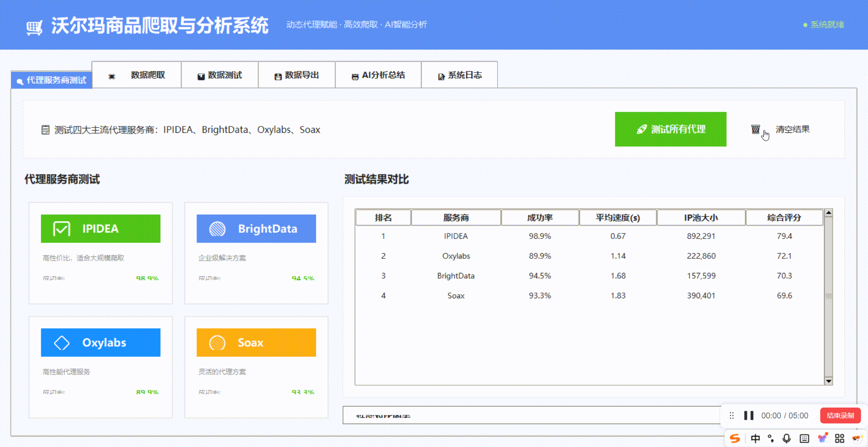Click the recorder's dotted drag handle

[732, 416]
